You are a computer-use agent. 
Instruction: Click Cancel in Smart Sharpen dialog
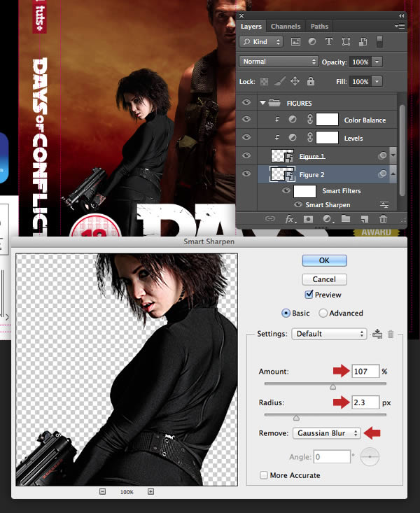(324, 279)
